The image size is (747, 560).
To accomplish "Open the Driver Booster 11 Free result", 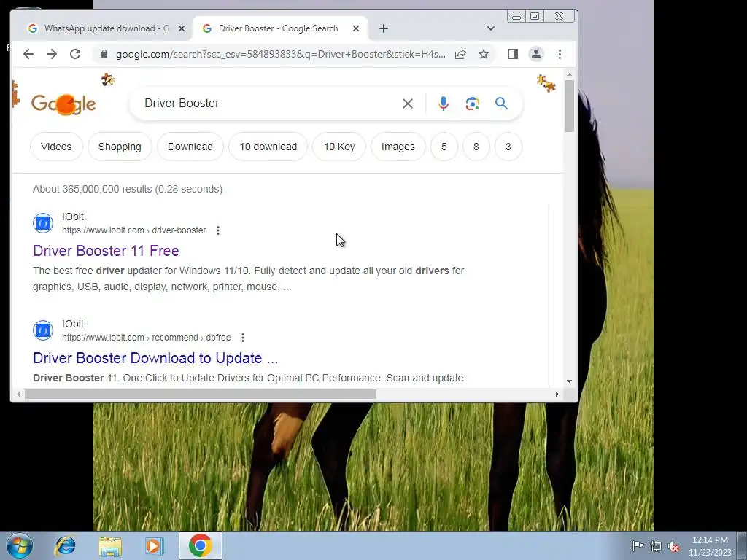I will pyautogui.click(x=106, y=251).
